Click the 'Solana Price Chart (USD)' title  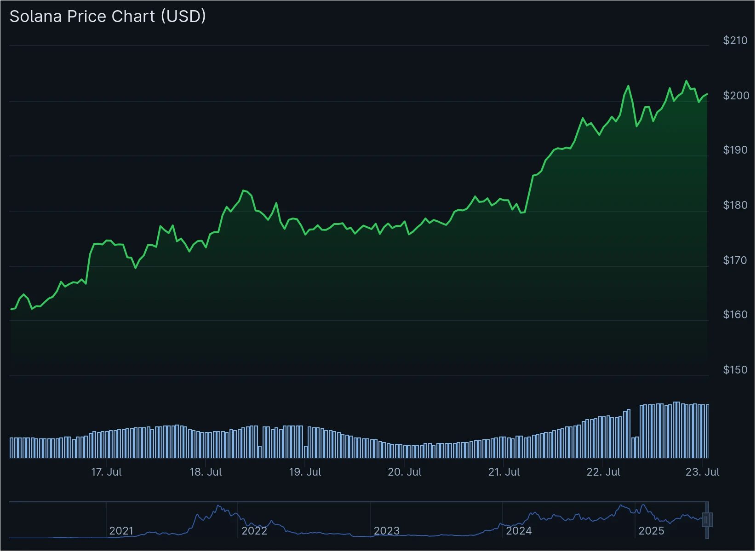tap(108, 17)
